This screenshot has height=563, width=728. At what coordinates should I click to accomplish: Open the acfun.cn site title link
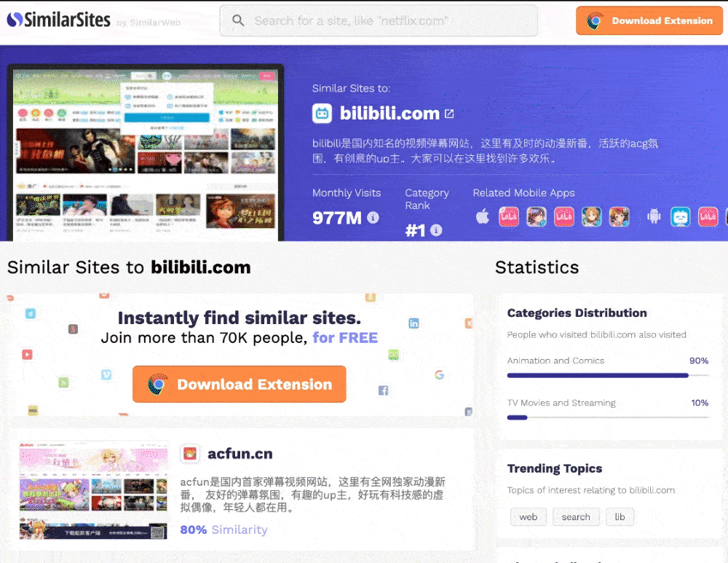[x=240, y=454]
